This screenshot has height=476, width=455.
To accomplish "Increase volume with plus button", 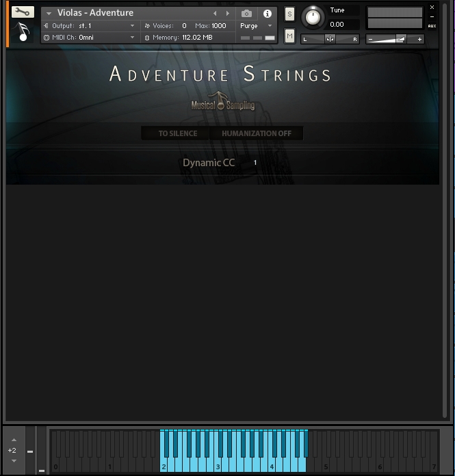I will 419,39.
